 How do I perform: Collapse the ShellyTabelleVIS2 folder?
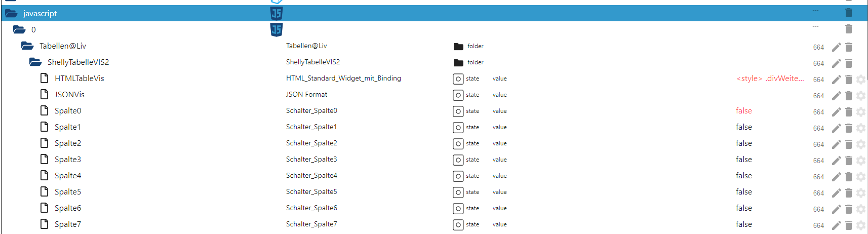(35, 62)
